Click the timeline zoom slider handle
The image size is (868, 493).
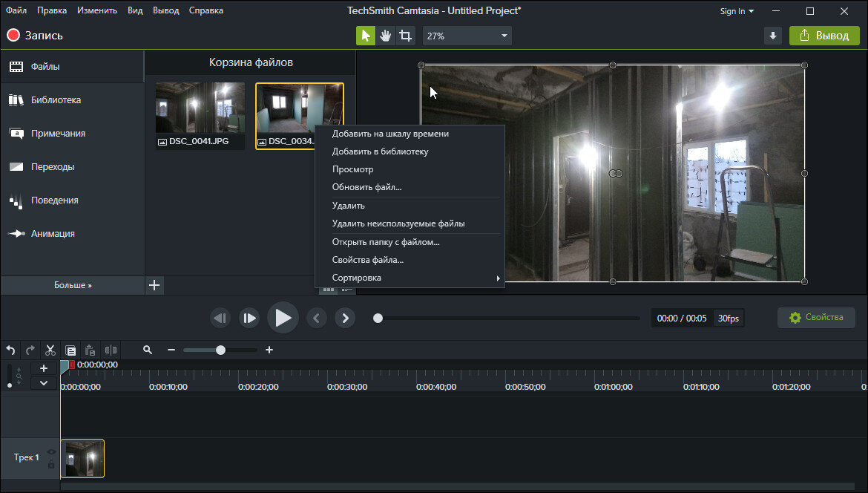[220, 350]
